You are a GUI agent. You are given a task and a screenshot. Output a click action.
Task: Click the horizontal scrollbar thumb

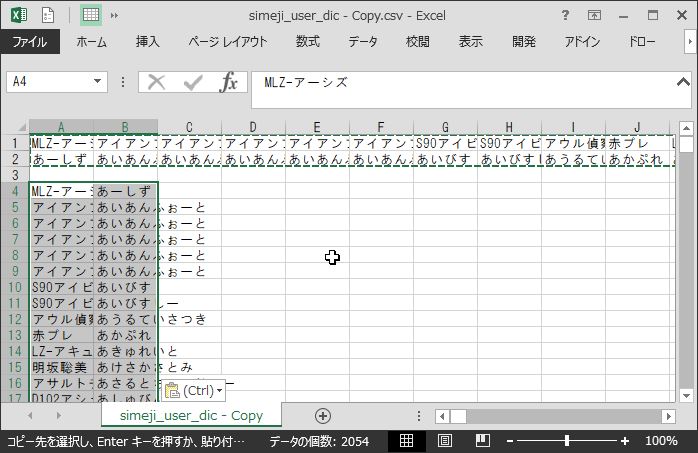458,417
